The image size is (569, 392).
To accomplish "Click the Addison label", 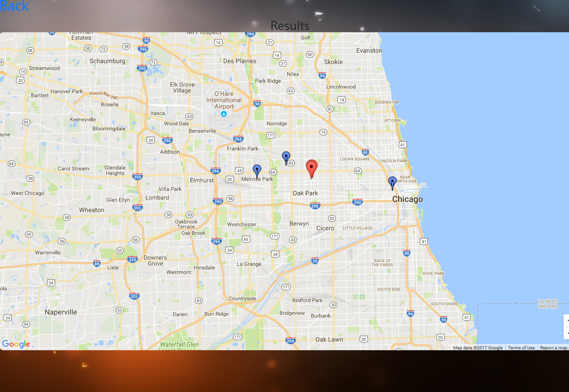I will point(170,152).
